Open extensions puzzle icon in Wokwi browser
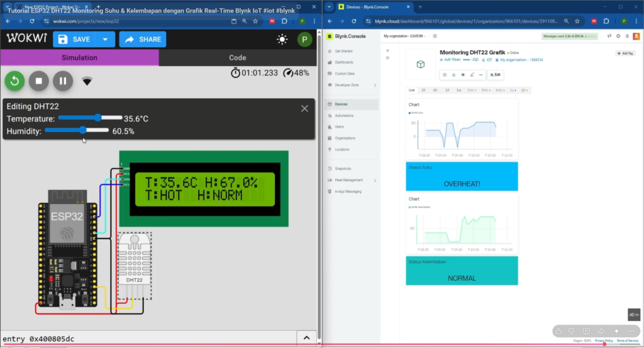Viewport: 644px width, 348px height. coord(284,21)
